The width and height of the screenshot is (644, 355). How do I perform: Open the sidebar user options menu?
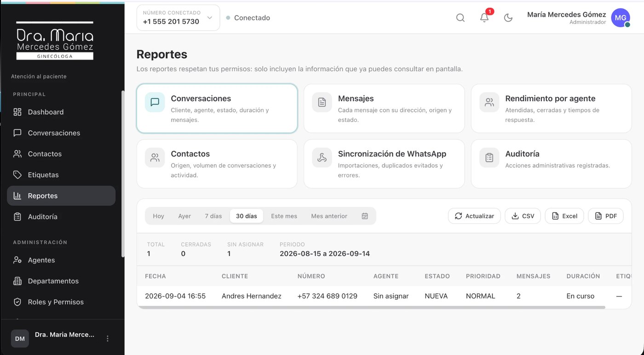point(108,338)
